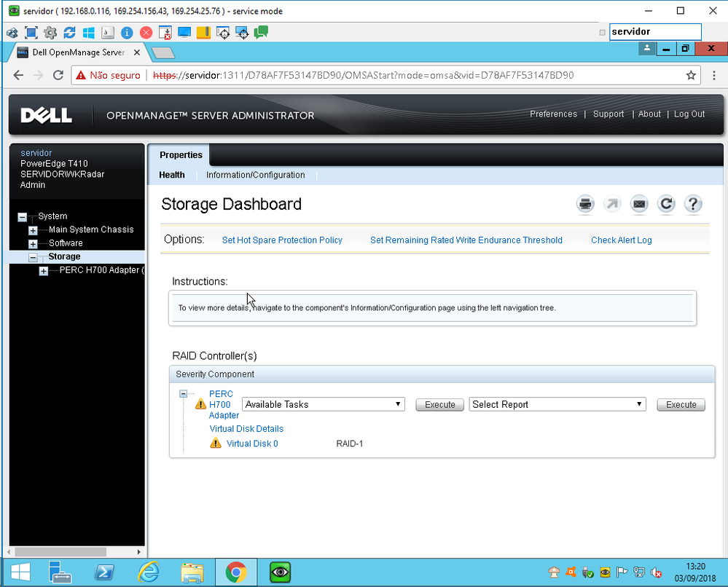
Task: Click the fullscreen frame icon in remote toolbar
Action: click(x=31, y=33)
